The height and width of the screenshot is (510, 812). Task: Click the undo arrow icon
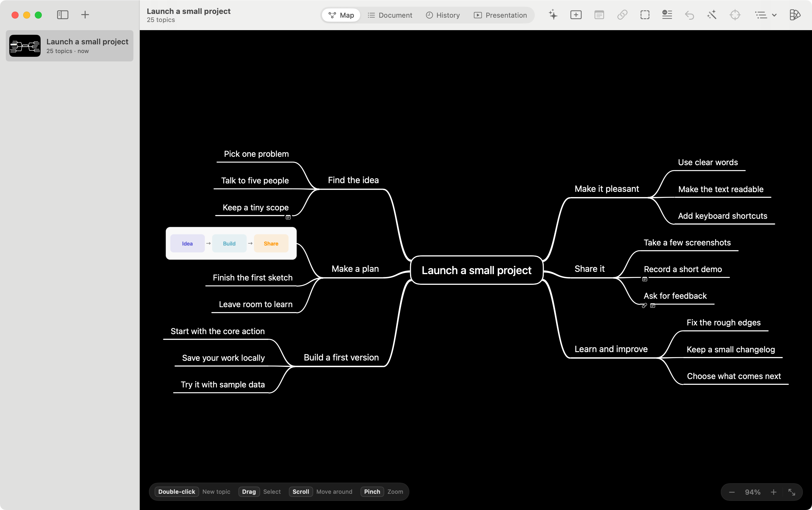689,15
